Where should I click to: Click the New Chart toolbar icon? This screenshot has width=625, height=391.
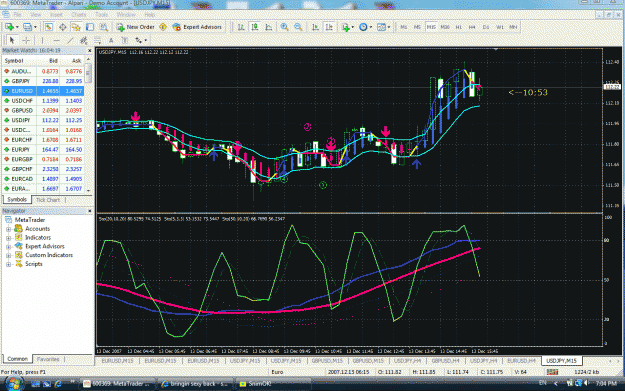coord(9,27)
